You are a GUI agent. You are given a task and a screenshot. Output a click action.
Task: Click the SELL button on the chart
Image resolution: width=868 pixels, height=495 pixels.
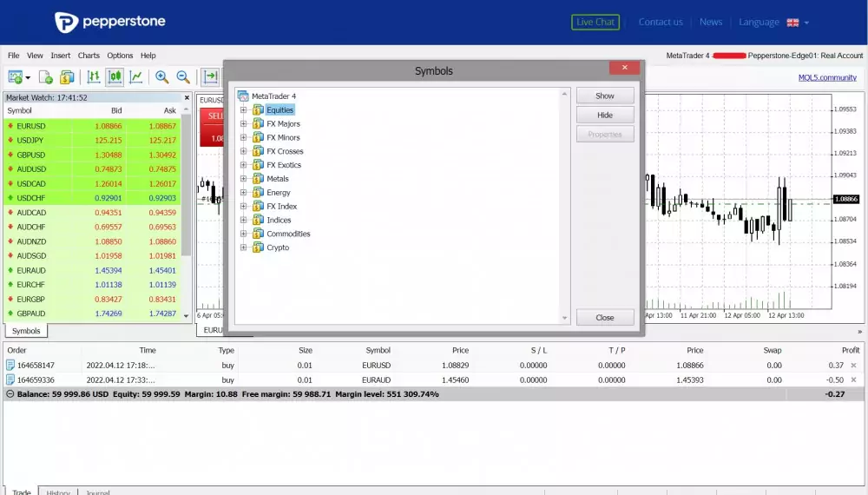point(212,127)
